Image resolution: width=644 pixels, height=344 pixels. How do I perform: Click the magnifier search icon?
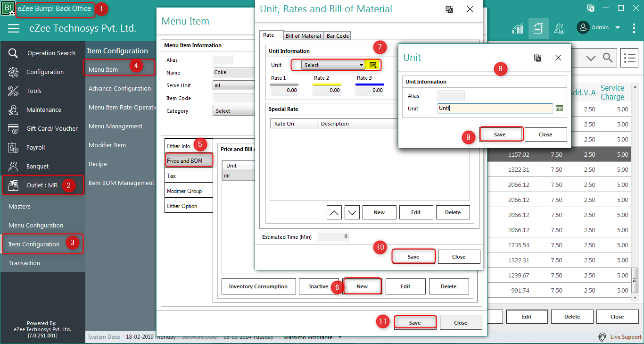[608, 58]
